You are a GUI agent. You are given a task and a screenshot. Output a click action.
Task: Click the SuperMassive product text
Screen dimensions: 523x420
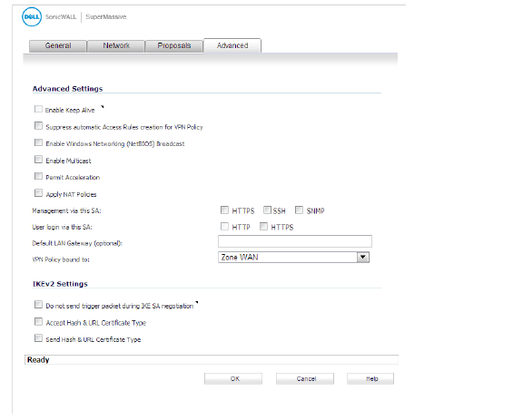pos(106,17)
